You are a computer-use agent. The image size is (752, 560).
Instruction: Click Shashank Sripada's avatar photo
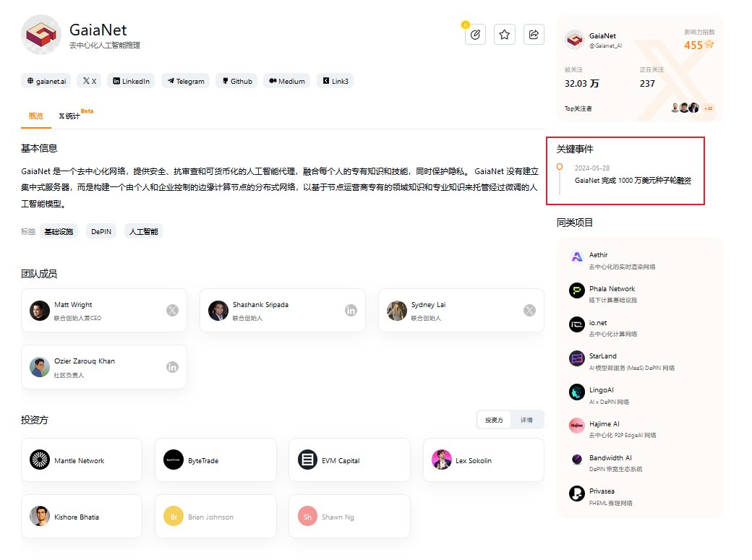[x=218, y=311]
